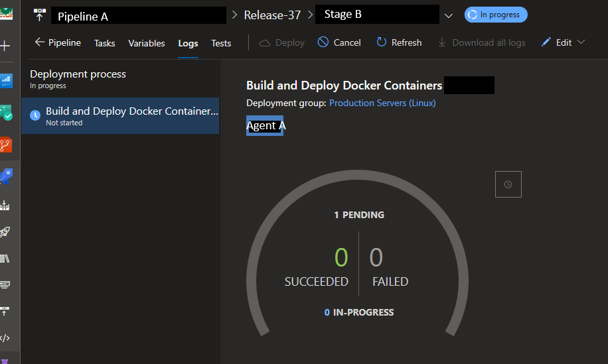Select the Build and Deploy Docker Container phase
Screen dimensions: 608x364
pyautogui.click(x=120, y=116)
